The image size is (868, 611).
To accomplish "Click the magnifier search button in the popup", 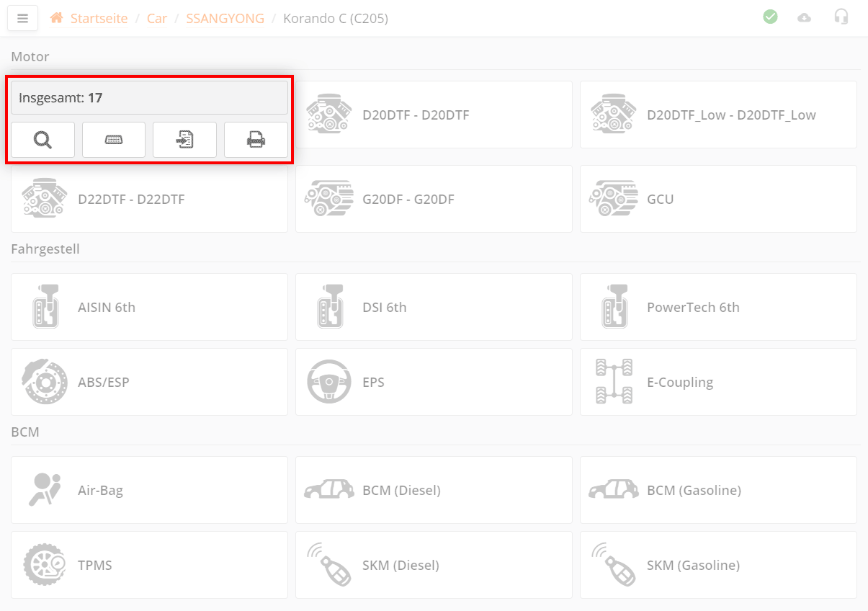I will 42,140.
